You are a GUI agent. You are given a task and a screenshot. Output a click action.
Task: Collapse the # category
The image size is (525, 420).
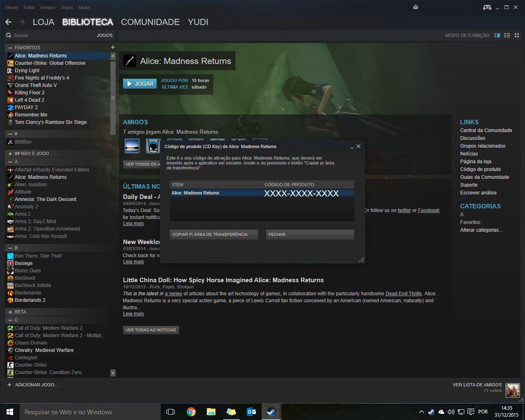coord(10,134)
